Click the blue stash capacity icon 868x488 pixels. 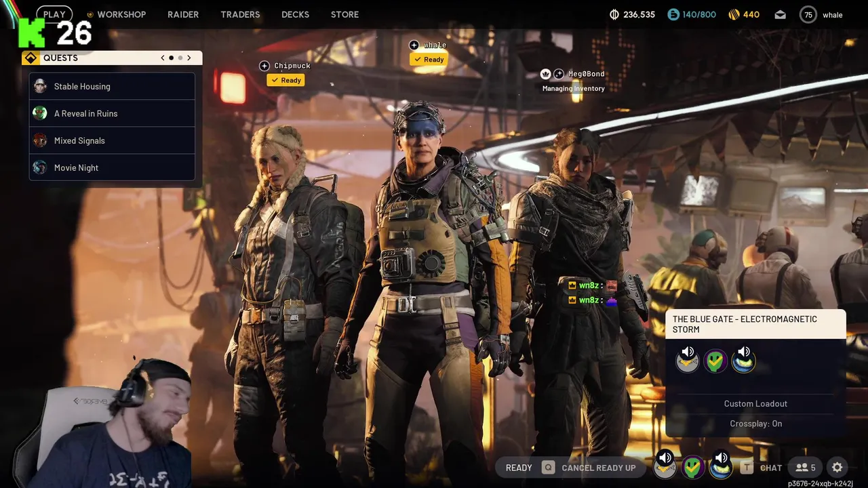pyautogui.click(x=673, y=14)
